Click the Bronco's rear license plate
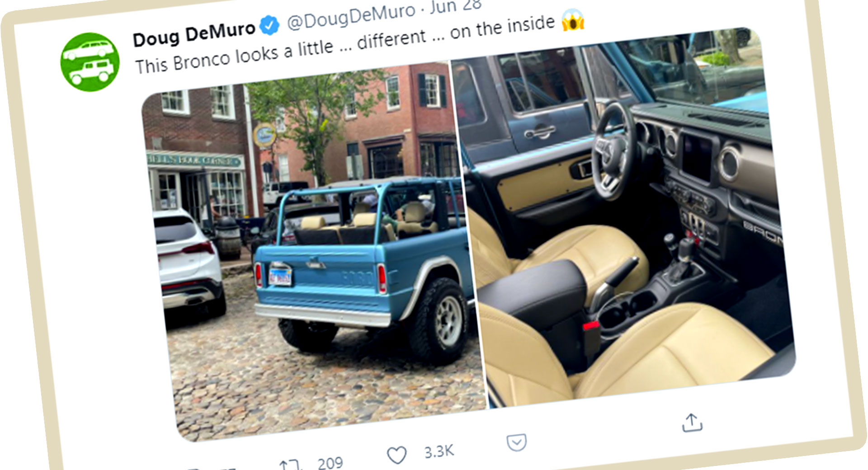The height and width of the screenshot is (470, 868). [x=280, y=275]
